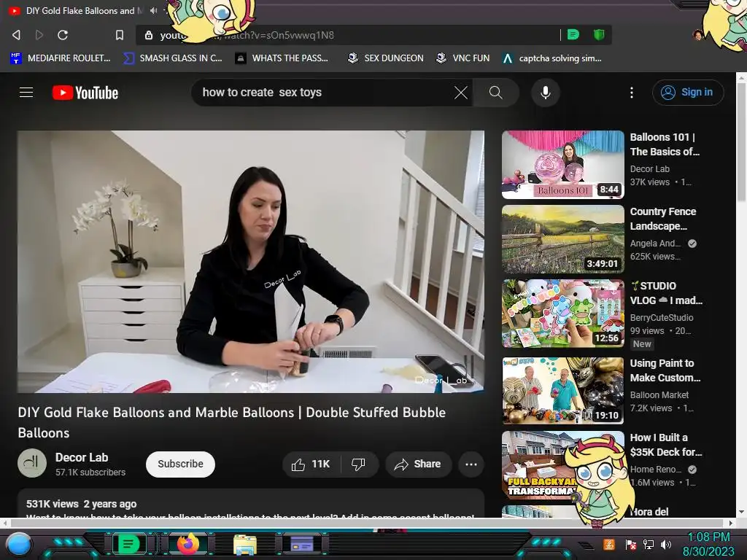Click the main video player
The height and width of the screenshot is (560, 747).
(251, 262)
